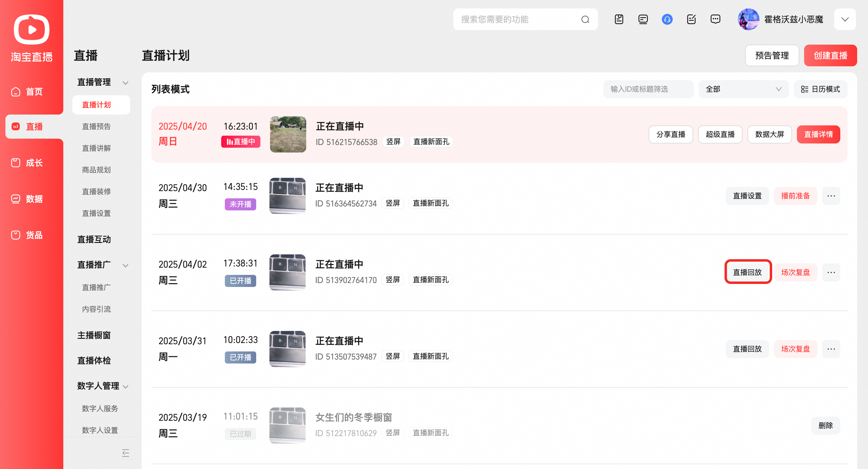The width and height of the screenshot is (868, 469).
Task: Switch to calendar mode (日历模式)
Action: tap(820, 89)
